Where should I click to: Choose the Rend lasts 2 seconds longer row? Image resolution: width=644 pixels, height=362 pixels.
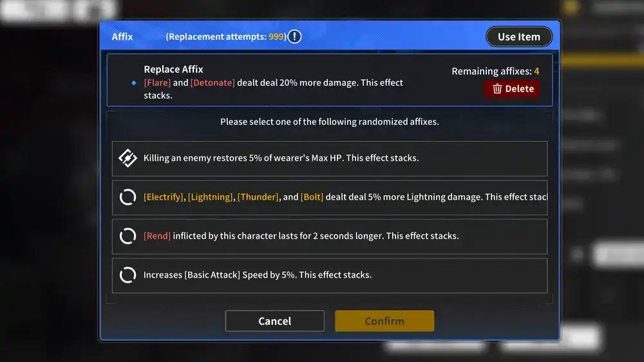point(329,236)
